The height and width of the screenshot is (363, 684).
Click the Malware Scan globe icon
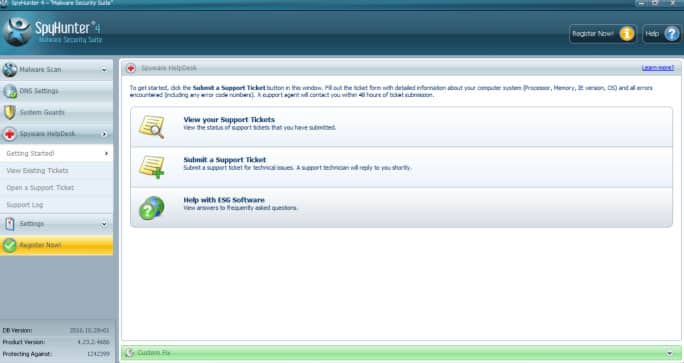pos(10,70)
